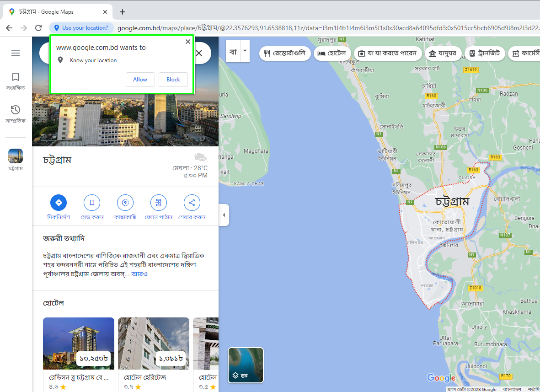Block location access in popup
This screenshot has height=392, width=540.
(173, 80)
